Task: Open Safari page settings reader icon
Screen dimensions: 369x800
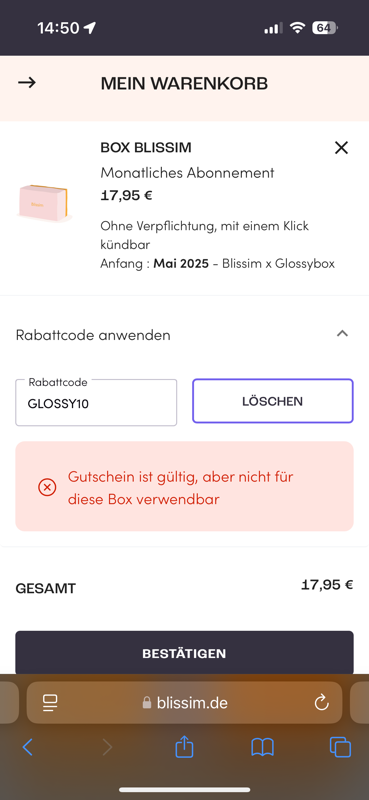Action: pos(50,703)
